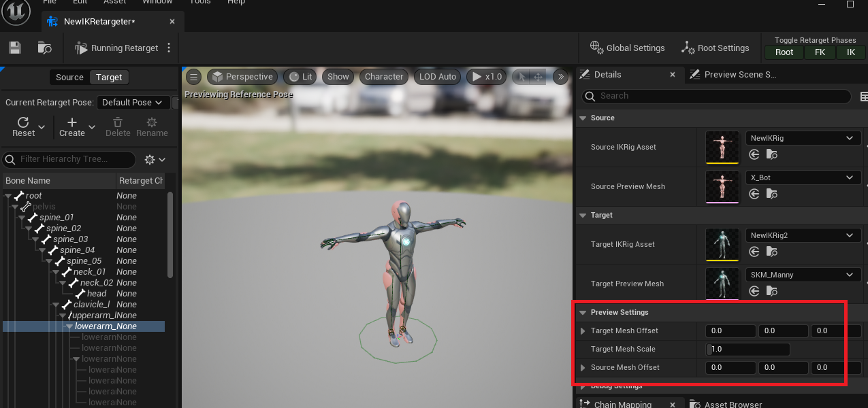Open the Current Retarget Pose dropdown
The height and width of the screenshot is (408, 868).
point(133,103)
